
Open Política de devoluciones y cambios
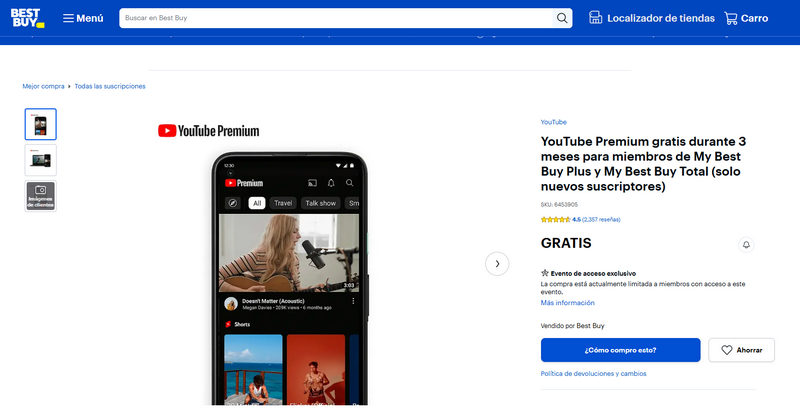click(x=593, y=374)
